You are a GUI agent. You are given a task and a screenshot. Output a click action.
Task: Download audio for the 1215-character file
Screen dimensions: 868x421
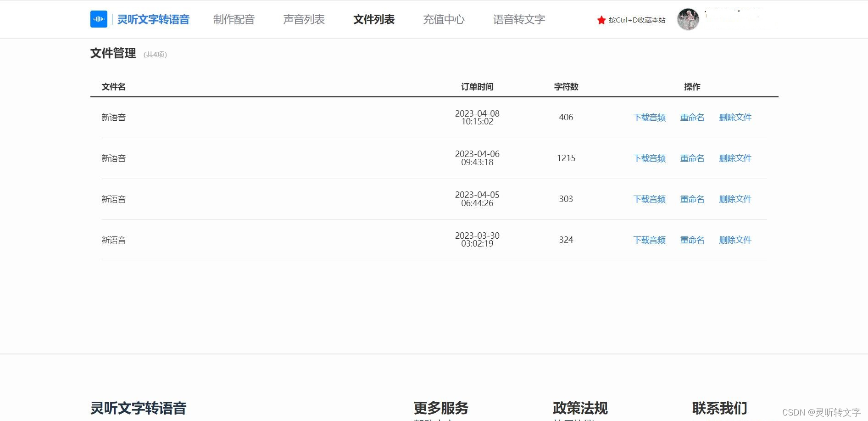(x=650, y=158)
